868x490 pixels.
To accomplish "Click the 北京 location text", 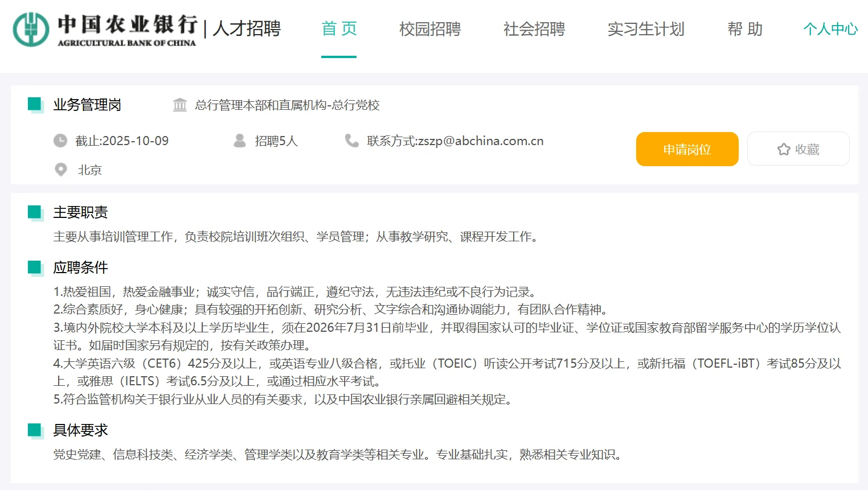I will point(90,170).
